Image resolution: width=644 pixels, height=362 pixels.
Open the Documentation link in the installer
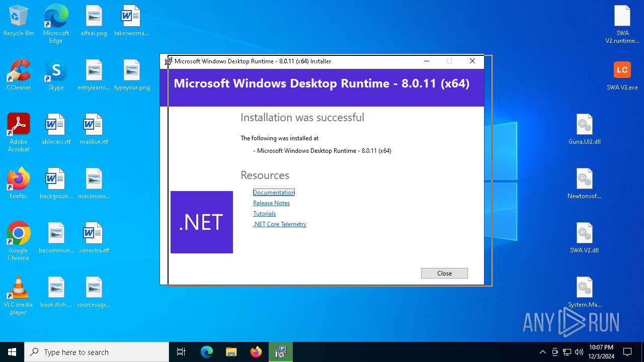(274, 193)
